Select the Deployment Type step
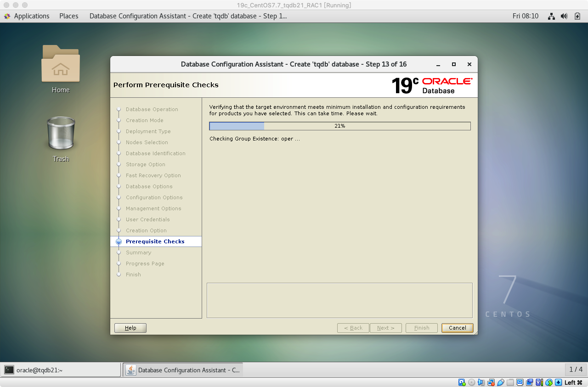 click(x=148, y=131)
